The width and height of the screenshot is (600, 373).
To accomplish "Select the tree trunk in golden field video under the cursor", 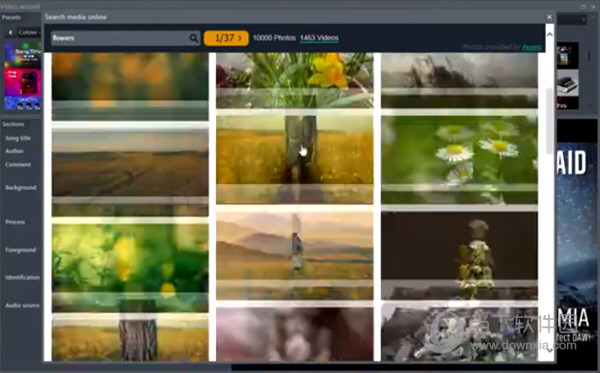I will tap(294, 159).
